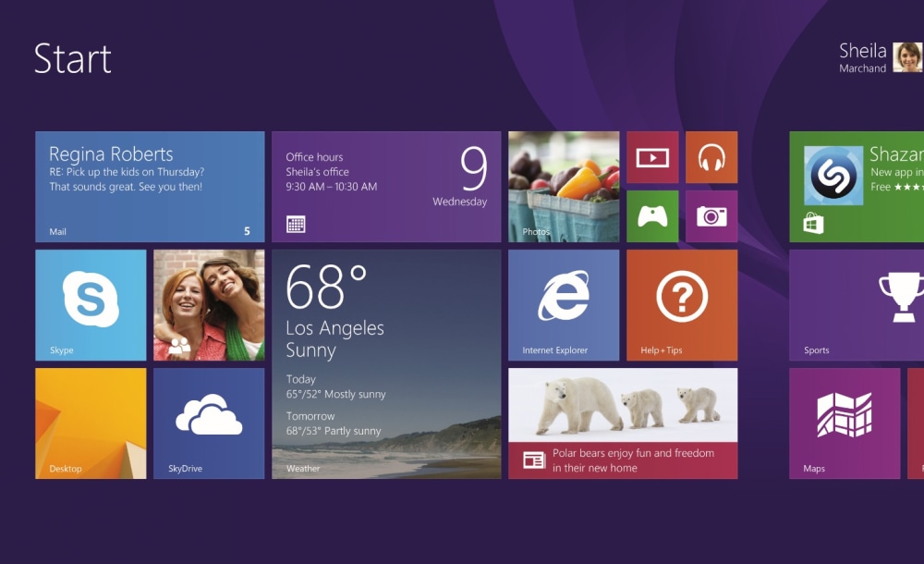
Task: Click the Sheila Marchand user name
Action: [x=863, y=58]
